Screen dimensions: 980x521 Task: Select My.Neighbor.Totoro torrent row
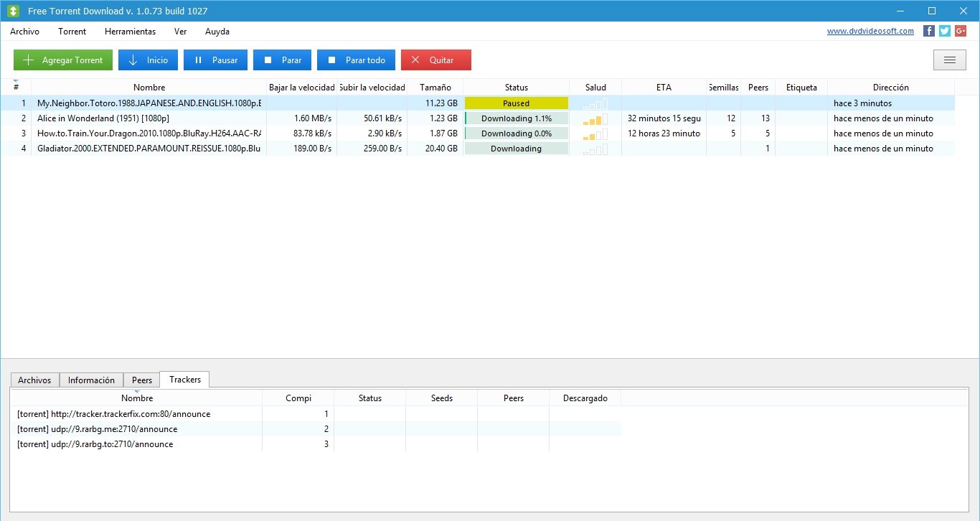pyautogui.click(x=478, y=103)
